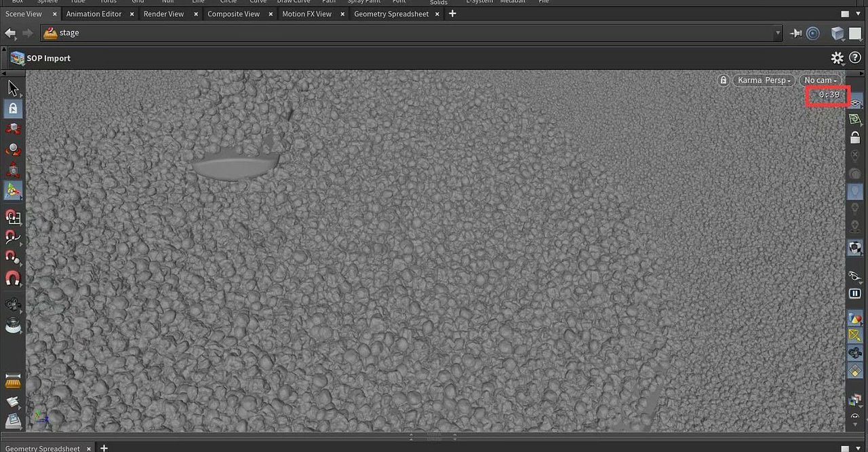The height and width of the screenshot is (452, 868).
Task: Open the snapshot icon at bottom left
Action: click(x=13, y=421)
